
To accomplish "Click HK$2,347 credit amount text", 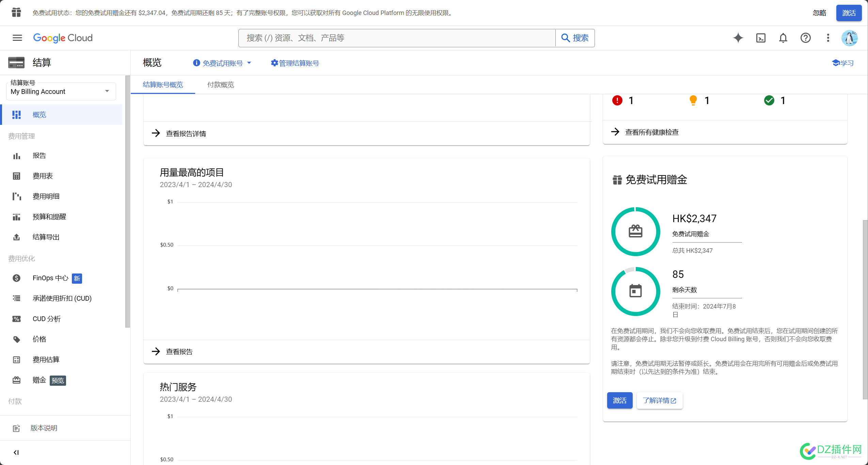I will point(694,218).
